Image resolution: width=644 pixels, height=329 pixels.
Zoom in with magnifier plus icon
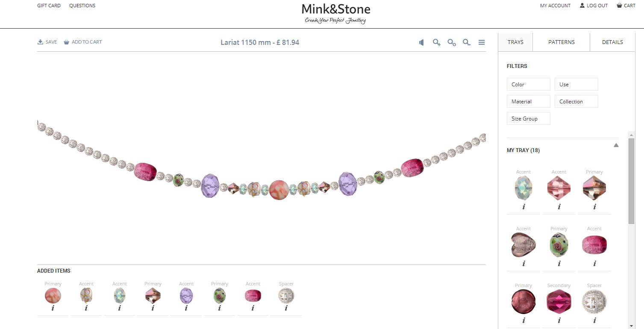[437, 42]
